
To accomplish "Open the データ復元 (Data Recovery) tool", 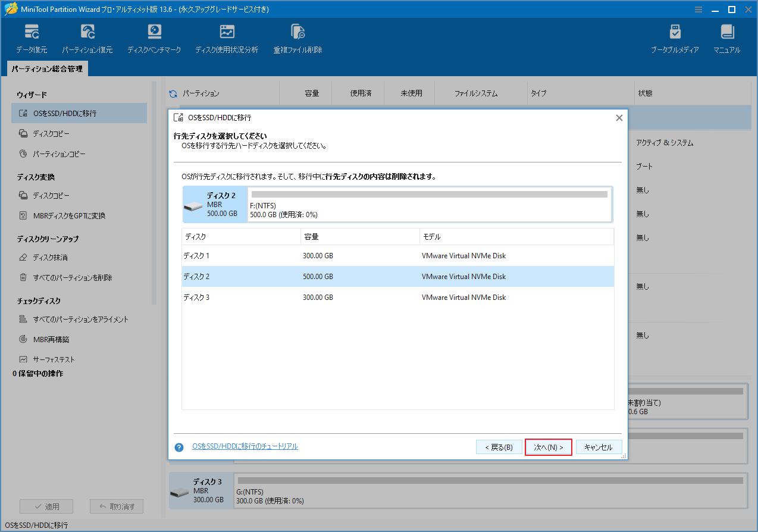I will coord(32,37).
